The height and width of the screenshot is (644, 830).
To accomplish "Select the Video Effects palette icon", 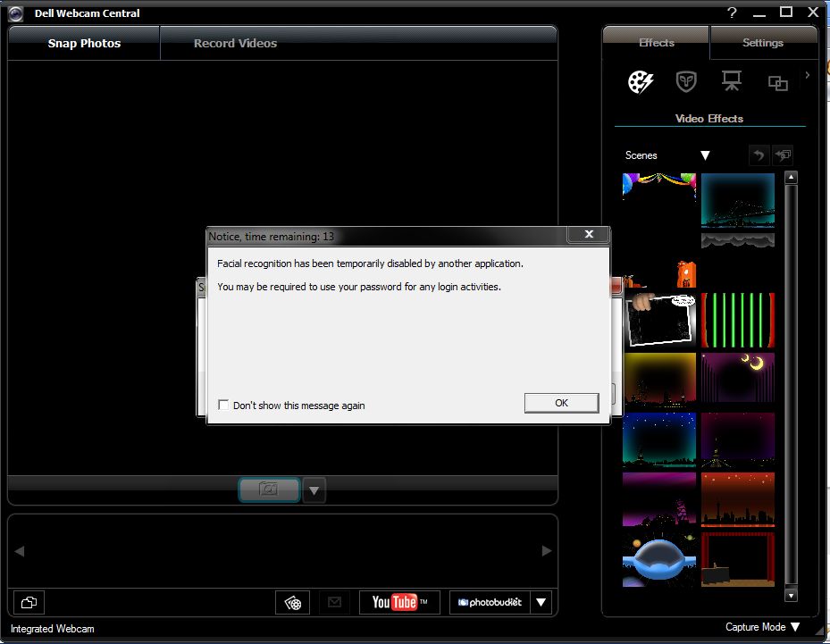I will coord(641,82).
